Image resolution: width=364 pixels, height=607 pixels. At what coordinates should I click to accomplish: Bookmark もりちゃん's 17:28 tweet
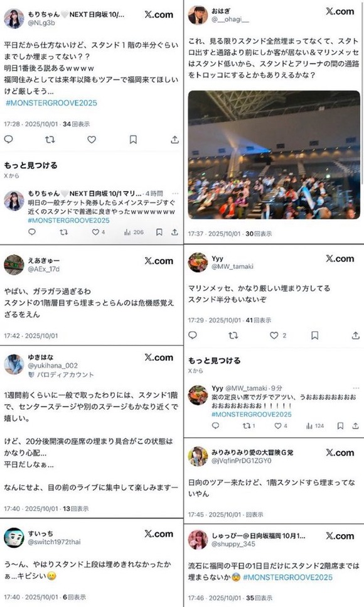(x=133, y=139)
